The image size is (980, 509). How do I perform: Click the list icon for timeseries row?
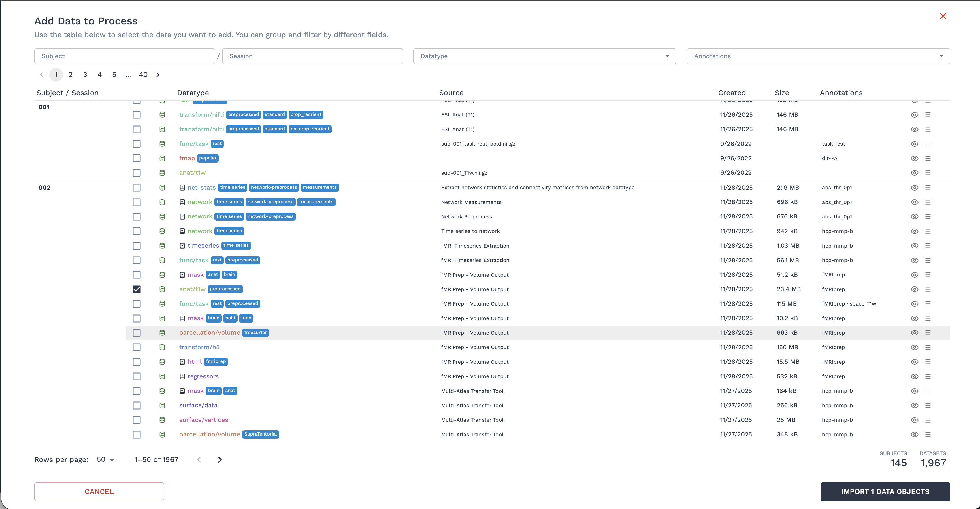pyautogui.click(x=927, y=246)
